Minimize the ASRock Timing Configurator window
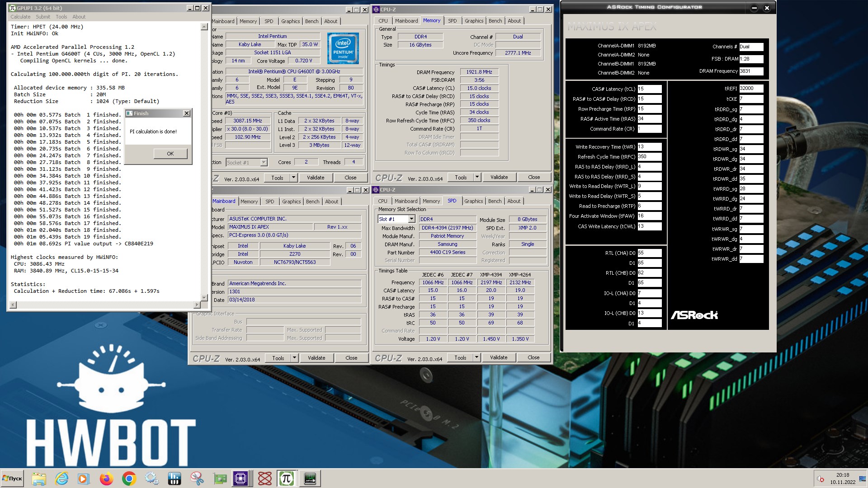 754,8
